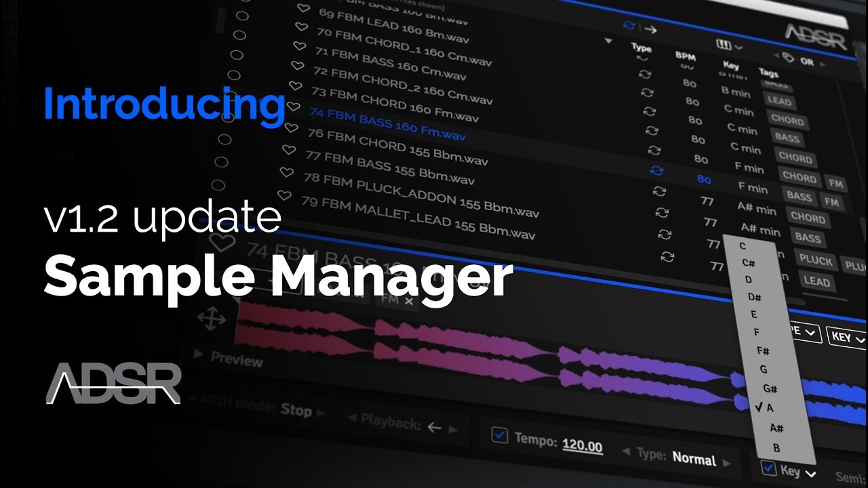Step Playback direction right arrow

click(453, 429)
